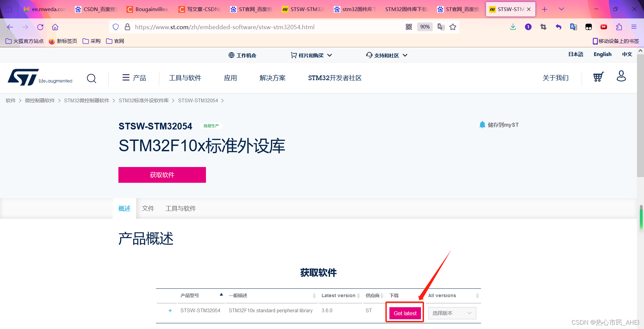644x329 pixels.
Task: Open 移动设备上的书签 bookmarks
Action: [x=616, y=41]
